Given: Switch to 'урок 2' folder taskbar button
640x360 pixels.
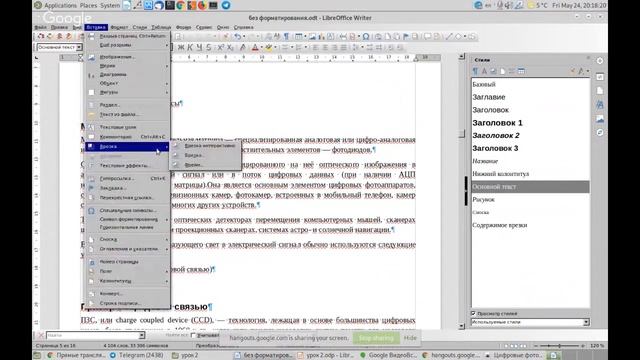Looking at the screenshot, I should (185, 355).
